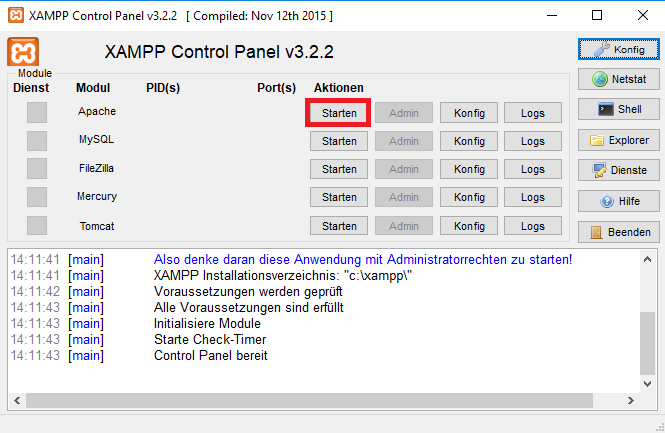Click the Aktionen column header

click(x=338, y=88)
